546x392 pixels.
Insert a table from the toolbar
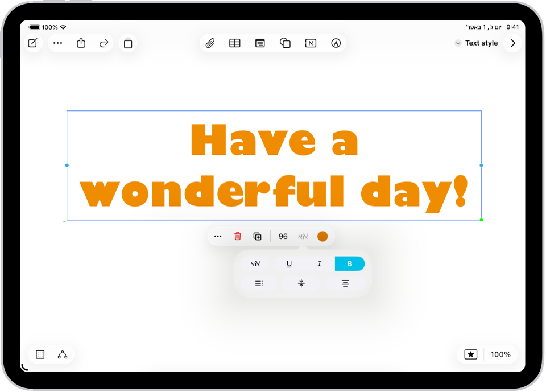click(235, 43)
